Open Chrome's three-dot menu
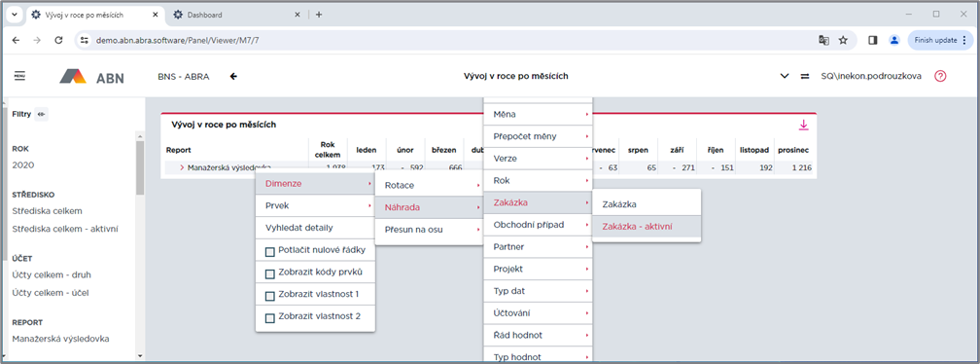The image size is (980, 364). 964,40
